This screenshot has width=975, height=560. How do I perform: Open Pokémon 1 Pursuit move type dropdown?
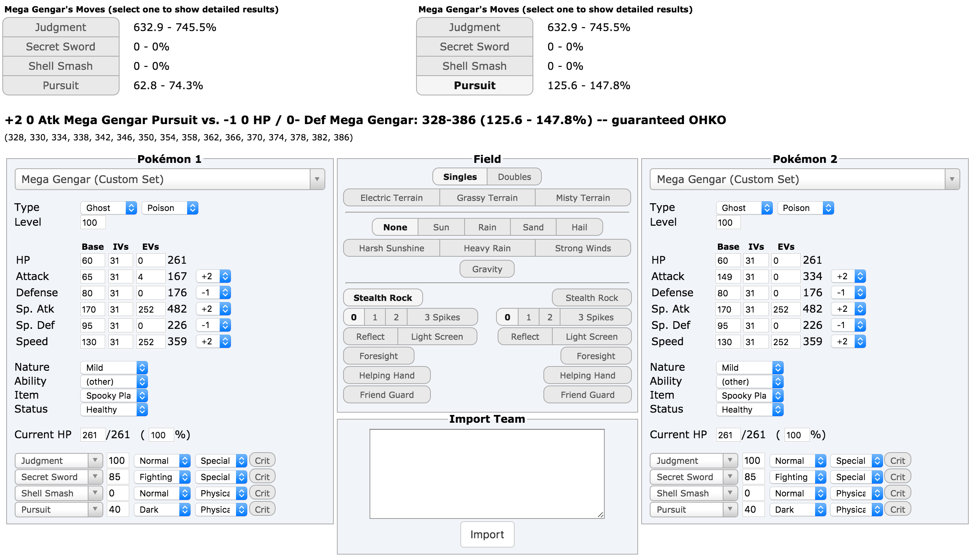[162, 510]
